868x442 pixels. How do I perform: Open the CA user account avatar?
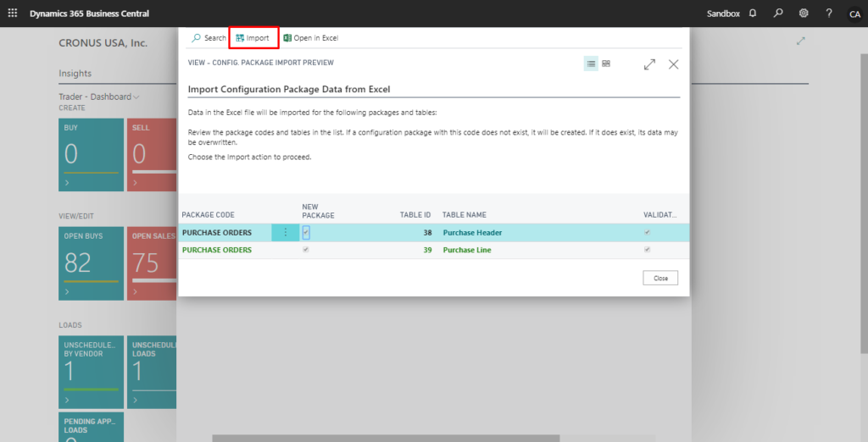pos(854,14)
